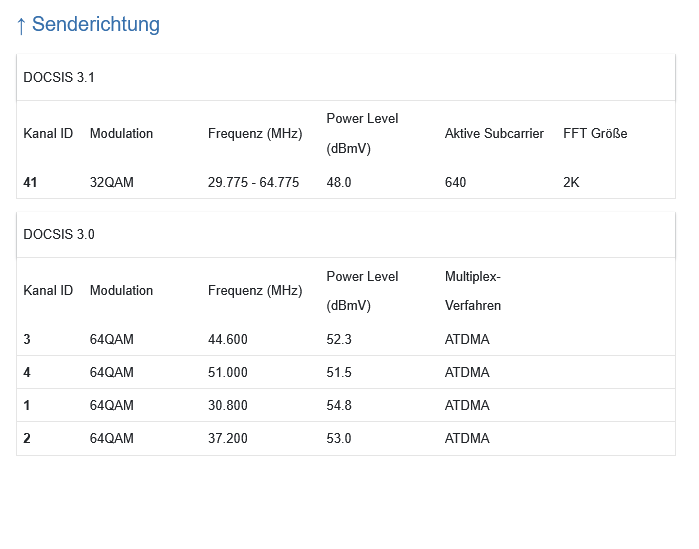
Task: Click power level 54.8 value
Action: (339, 406)
